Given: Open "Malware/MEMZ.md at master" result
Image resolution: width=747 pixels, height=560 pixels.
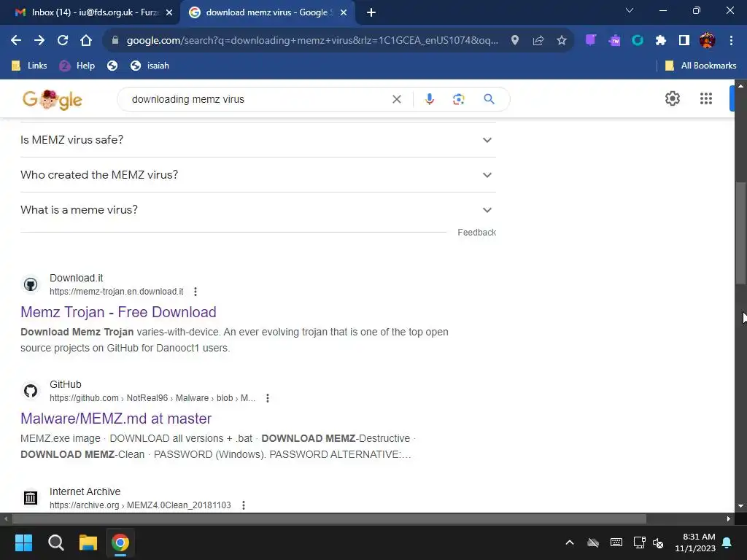Looking at the screenshot, I should 116,419.
